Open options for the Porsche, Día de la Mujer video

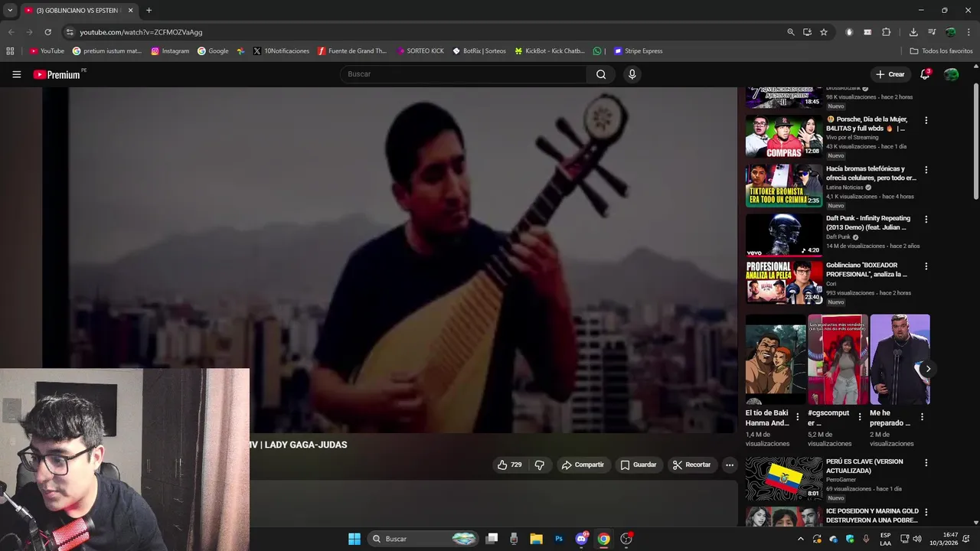click(x=926, y=120)
